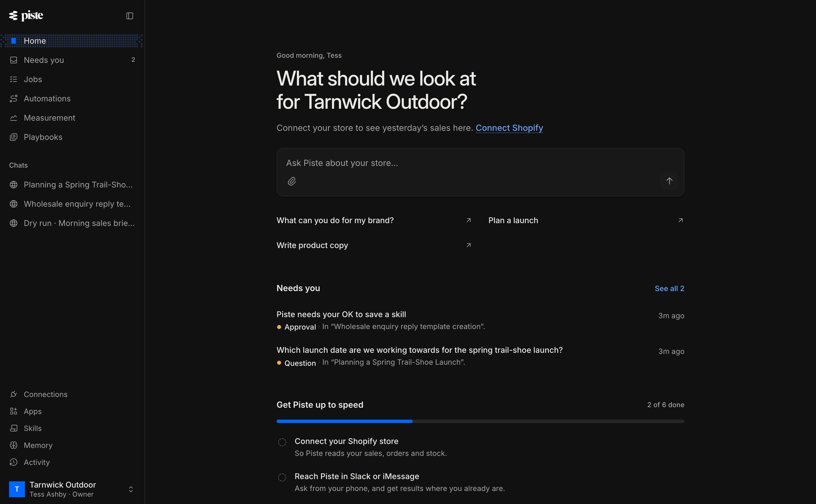Click the Piste logo

(x=26, y=15)
